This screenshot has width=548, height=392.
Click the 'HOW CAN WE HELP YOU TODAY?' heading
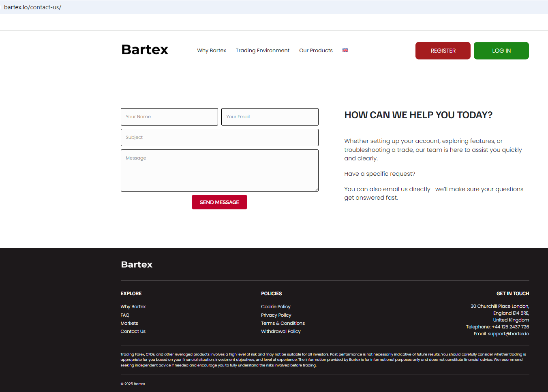tap(418, 115)
